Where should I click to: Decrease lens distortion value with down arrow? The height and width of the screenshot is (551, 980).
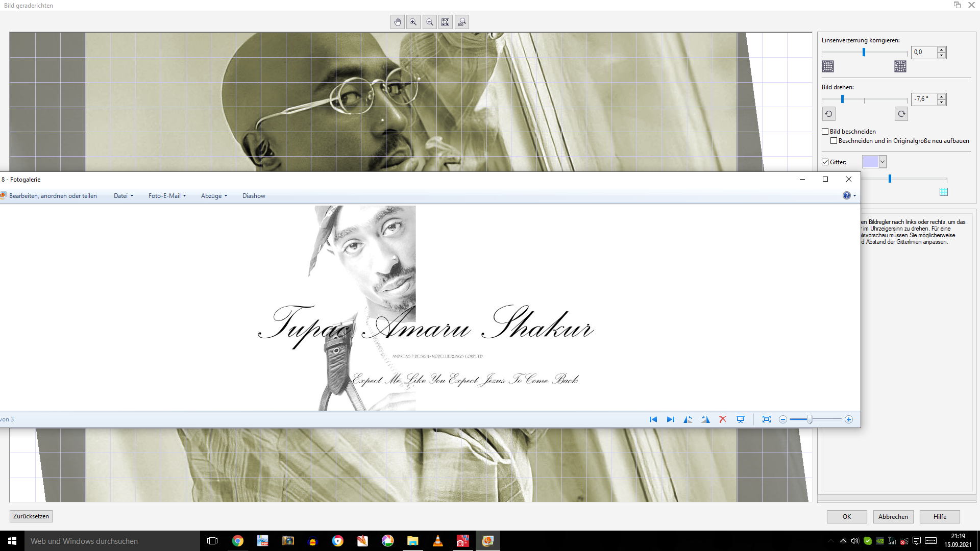coord(942,56)
